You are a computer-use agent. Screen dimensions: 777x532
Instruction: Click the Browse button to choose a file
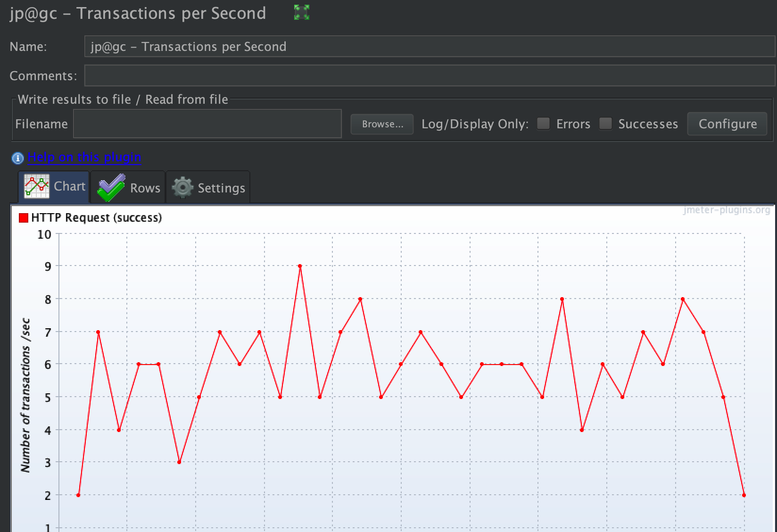click(x=382, y=124)
